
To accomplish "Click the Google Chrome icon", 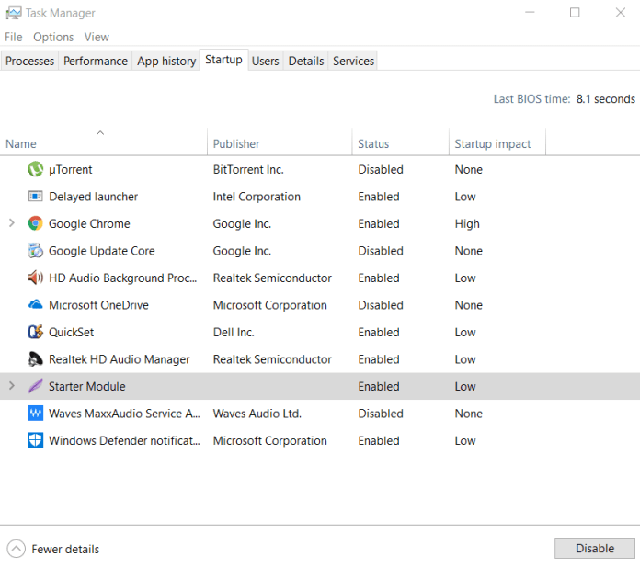I will 35,224.
